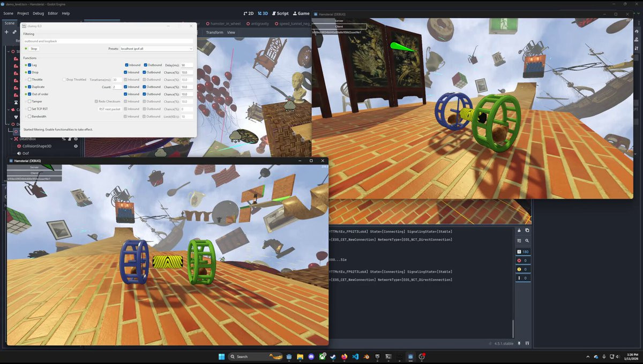Toggle the editor messages filter

tap(523, 278)
